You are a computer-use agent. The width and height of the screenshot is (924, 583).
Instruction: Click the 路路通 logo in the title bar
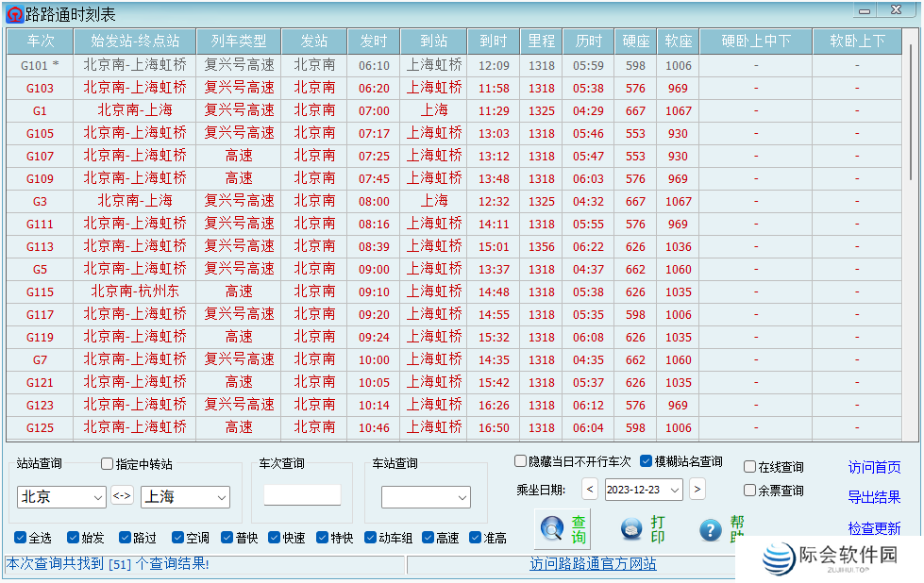point(13,12)
